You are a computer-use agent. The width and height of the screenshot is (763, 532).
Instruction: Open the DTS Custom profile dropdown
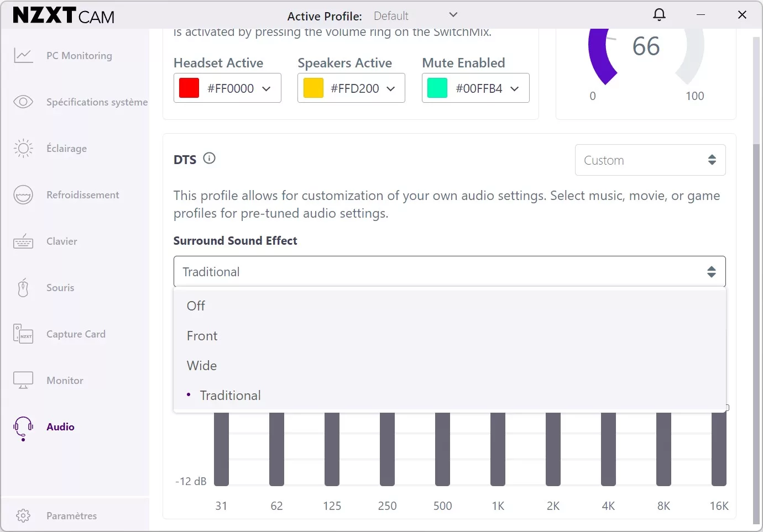point(650,160)
